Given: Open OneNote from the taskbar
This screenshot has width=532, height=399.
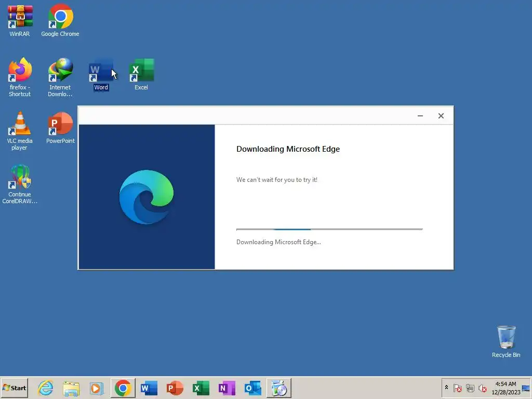Looking at the screenshot, I should point(227,388).
